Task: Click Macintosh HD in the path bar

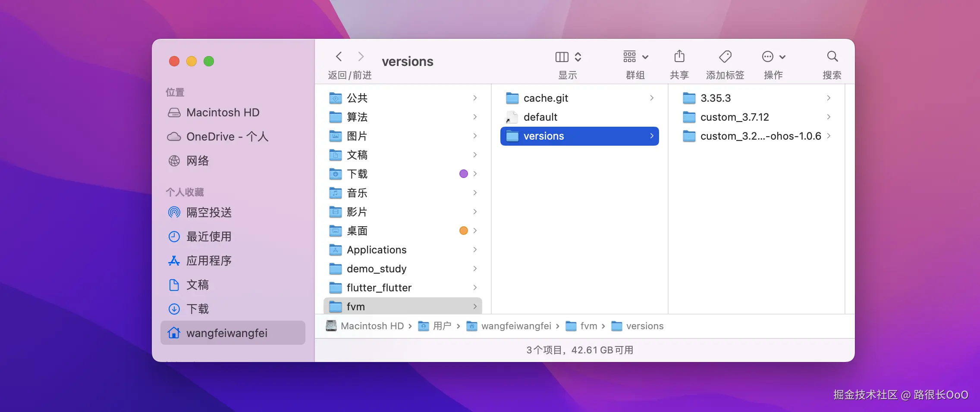Action: (365, 326)
